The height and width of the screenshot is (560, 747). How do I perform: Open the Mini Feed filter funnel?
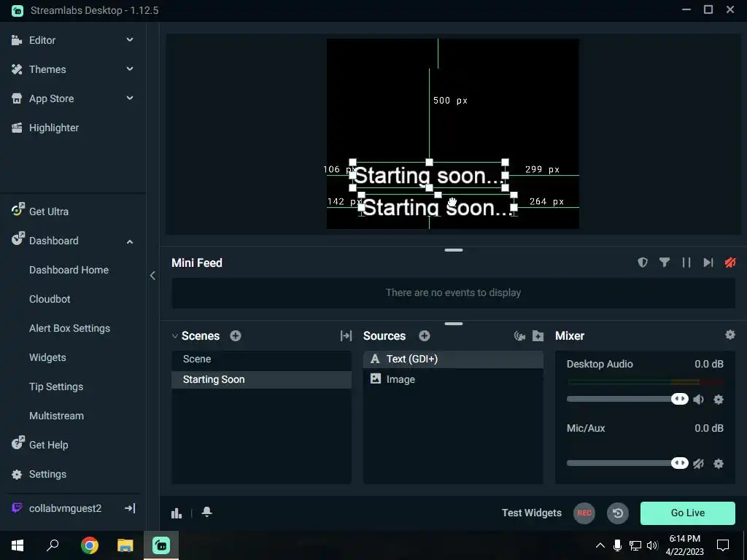click(x=665, y=262)
